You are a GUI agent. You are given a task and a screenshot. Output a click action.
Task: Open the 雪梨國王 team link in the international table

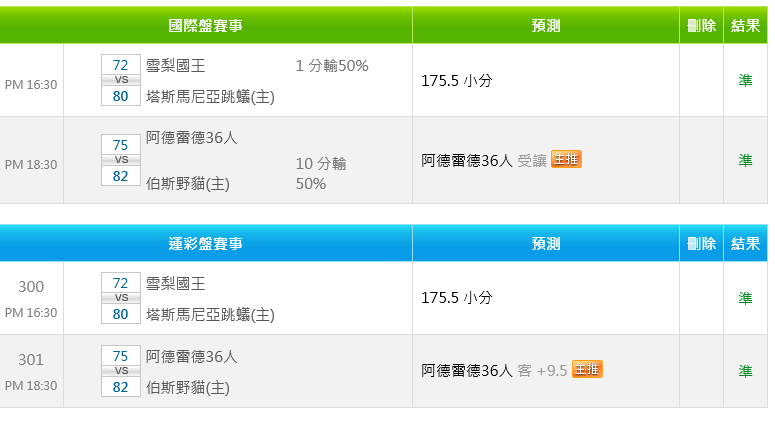[175, 65]
